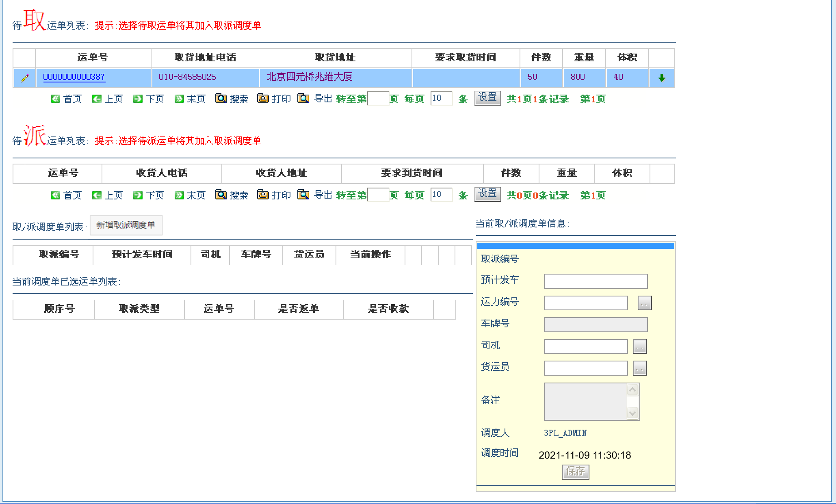
Task: Click per-page count field in pickup list pager
Action: click(442, 98)
